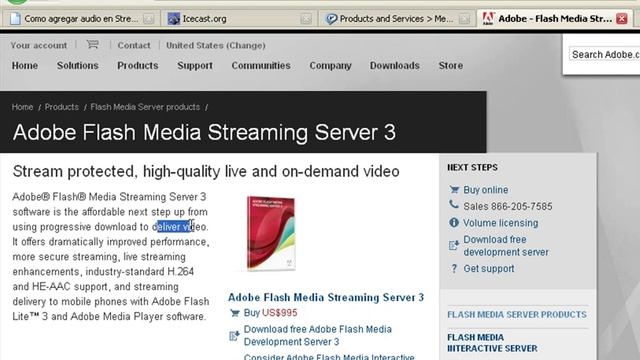Open the Communities navigation menu
The width and height of the screenshot is (640, 360).
point(261,65)
